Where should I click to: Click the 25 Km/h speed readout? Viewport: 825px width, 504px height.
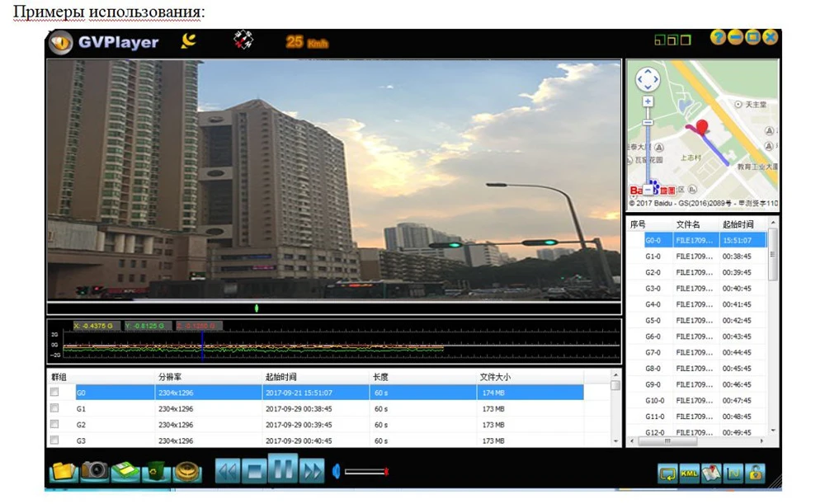[307, 42]
